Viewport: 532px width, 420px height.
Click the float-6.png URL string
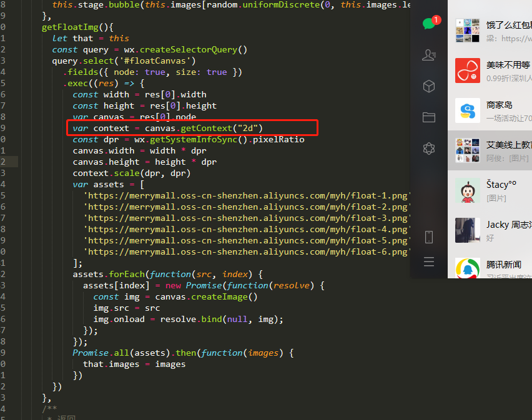pos(247,252)
